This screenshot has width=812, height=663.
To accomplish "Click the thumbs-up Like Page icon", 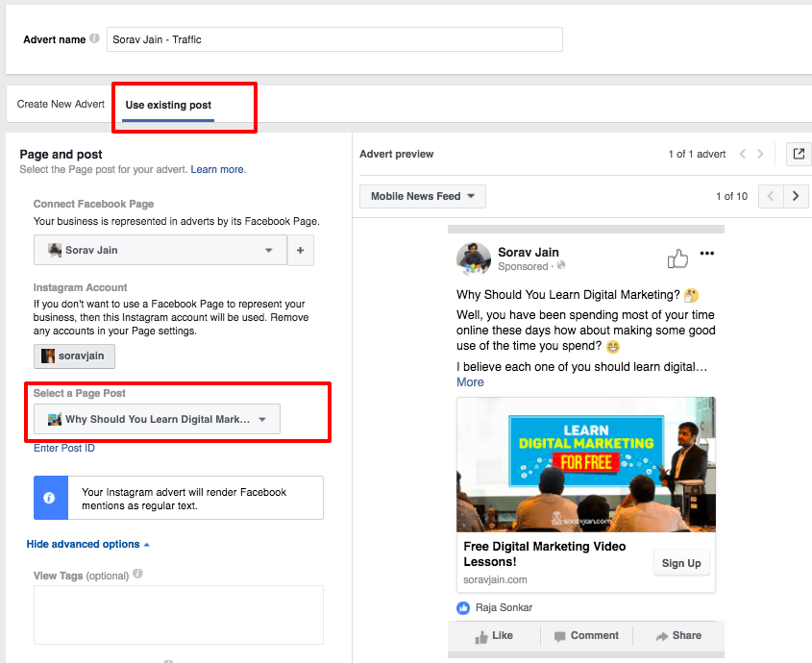I will pyautogui.click(x=677, y=258).
